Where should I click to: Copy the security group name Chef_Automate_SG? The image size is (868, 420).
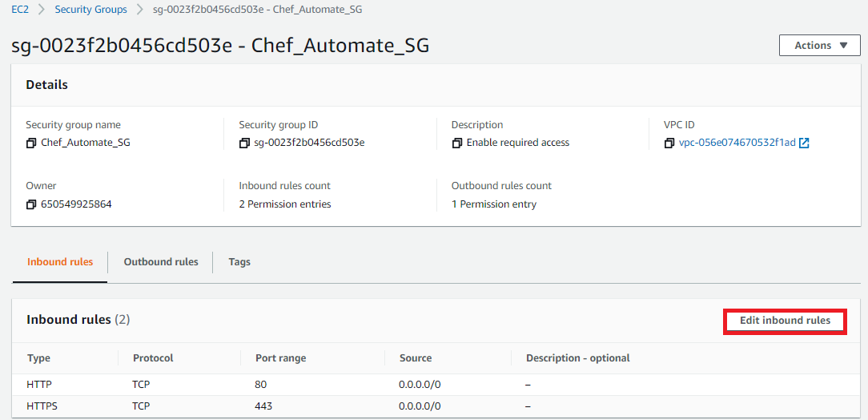(x=31, y=143)
